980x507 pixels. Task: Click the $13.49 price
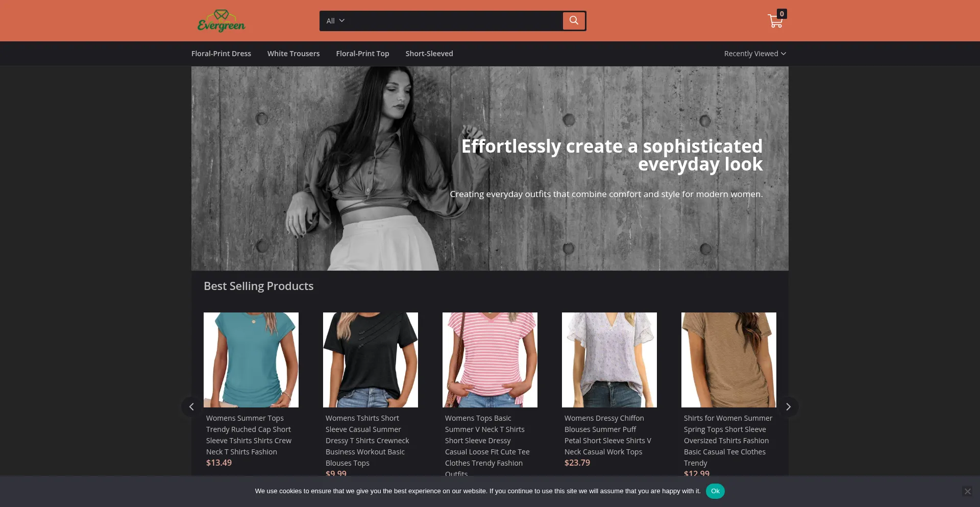tap(219, 463)
